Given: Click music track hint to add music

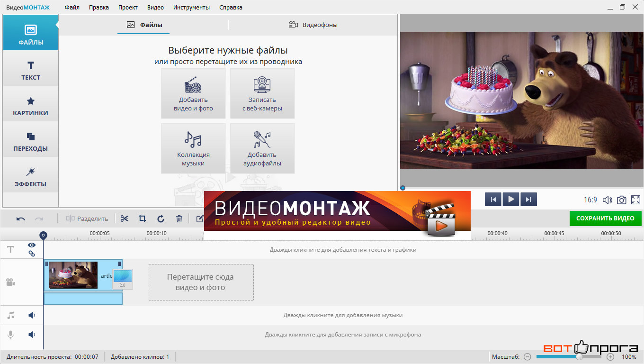Looking at the screenshot, I should [343, 315].
